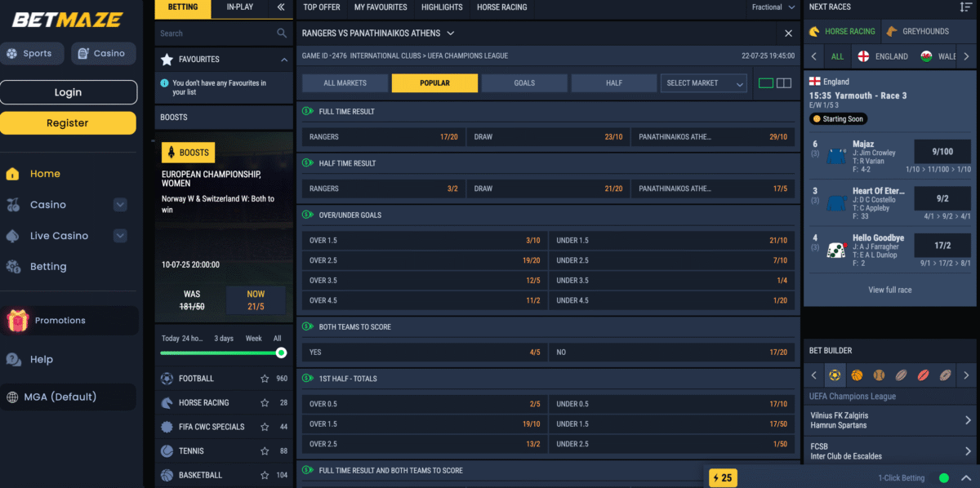
Task: Click the Tennis ball sport icon
Action: 167,451
